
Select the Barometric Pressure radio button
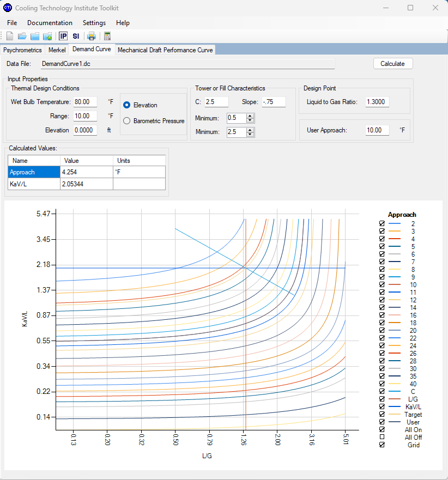click(126, 121)
